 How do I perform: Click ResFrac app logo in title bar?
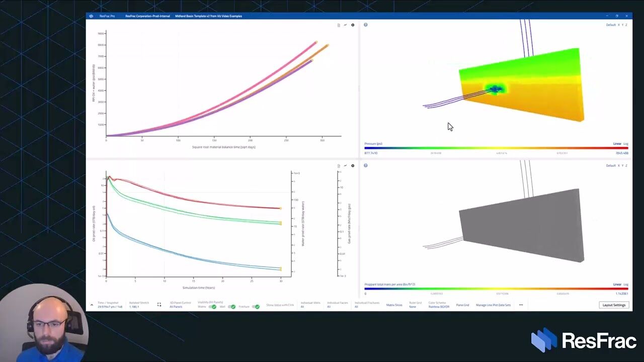[91, 16]
